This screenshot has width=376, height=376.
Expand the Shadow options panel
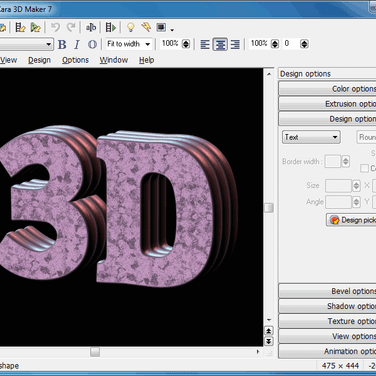coord(327,306)
